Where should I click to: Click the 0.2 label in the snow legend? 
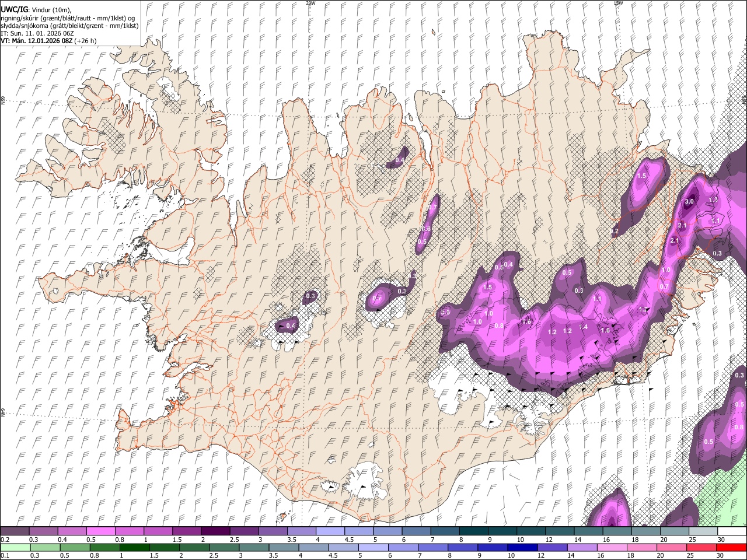coord(5,540)
